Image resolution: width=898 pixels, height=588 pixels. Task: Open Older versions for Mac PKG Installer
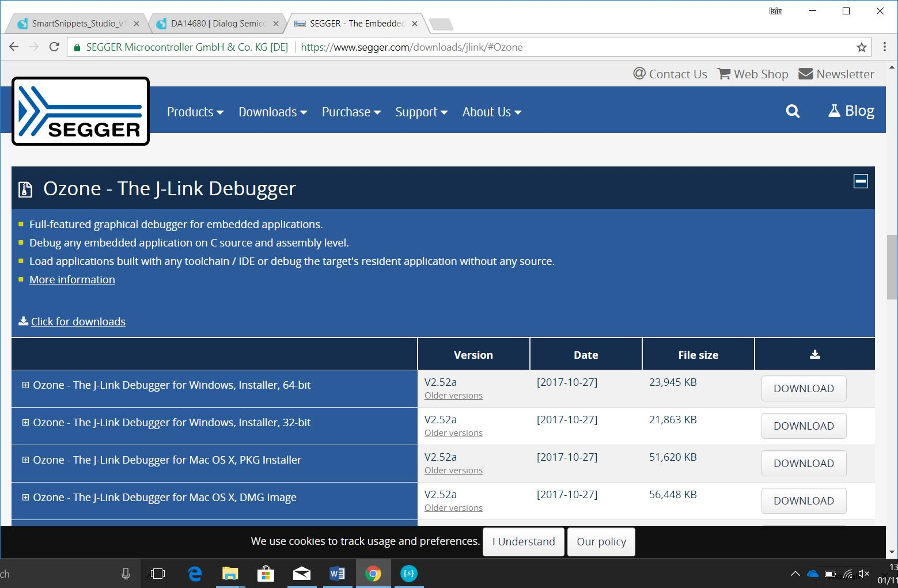point(453,471)
